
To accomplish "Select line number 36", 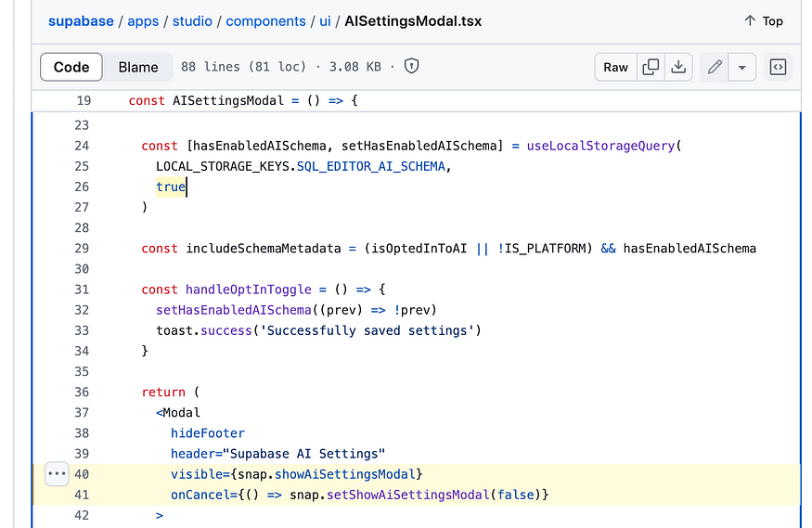I will pyautogui.click(x=82, y=392).
